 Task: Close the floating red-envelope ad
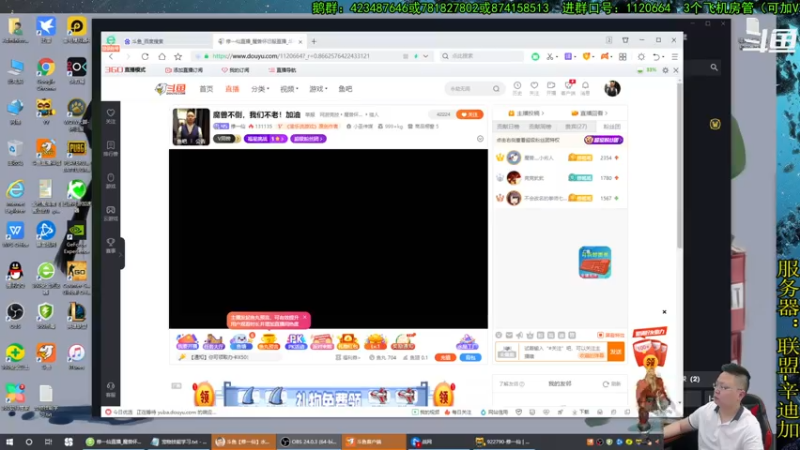pos(664,312)
